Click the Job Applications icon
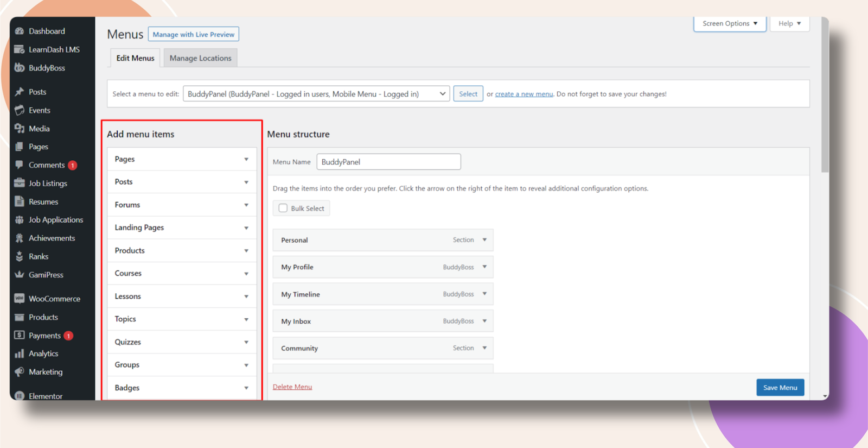Screen dimensions: 868x448 (20, 220)
